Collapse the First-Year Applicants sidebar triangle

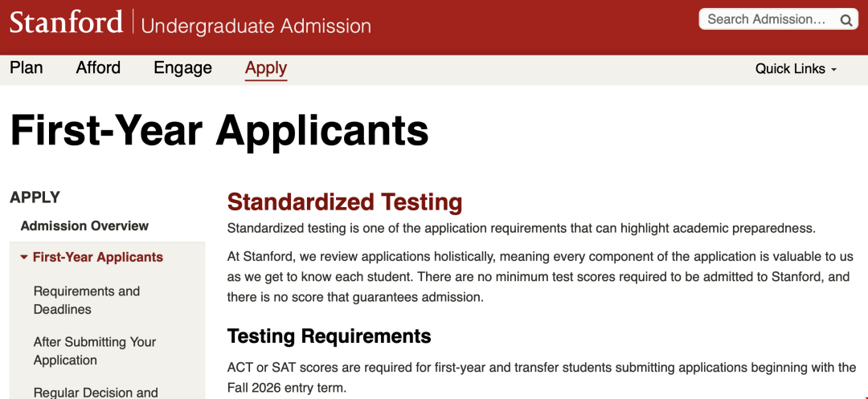point(24,258)
